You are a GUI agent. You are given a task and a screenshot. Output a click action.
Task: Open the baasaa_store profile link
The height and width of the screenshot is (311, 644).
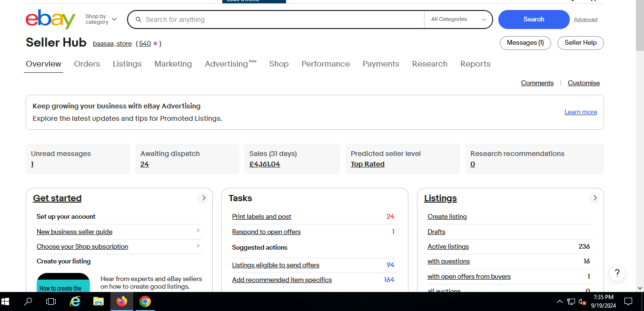[x=112, y=44]
